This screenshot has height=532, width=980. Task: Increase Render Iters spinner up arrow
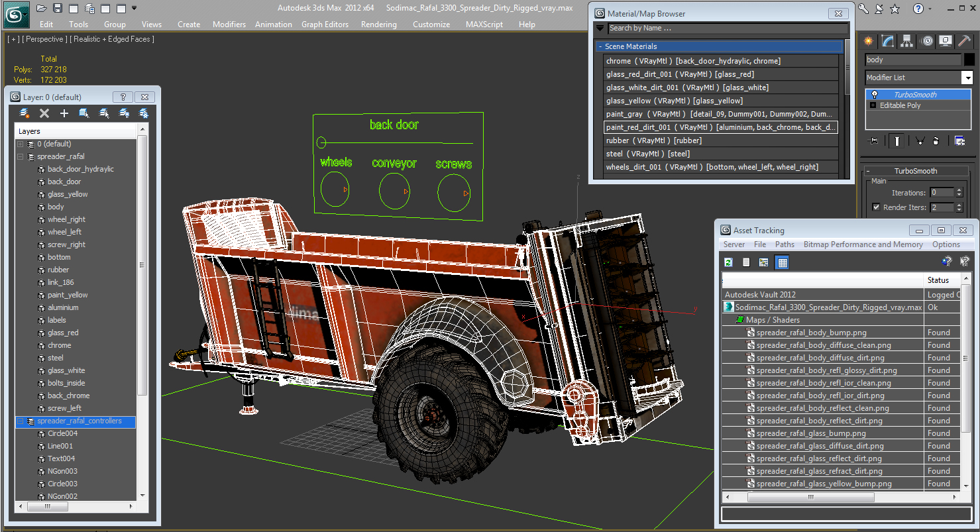(959, 205)
